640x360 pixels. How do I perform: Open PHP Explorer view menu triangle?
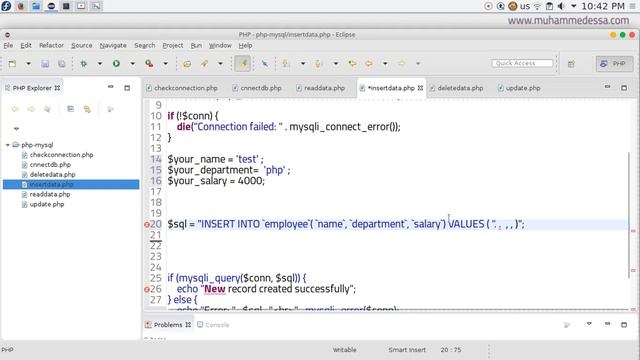coord(16,129)
